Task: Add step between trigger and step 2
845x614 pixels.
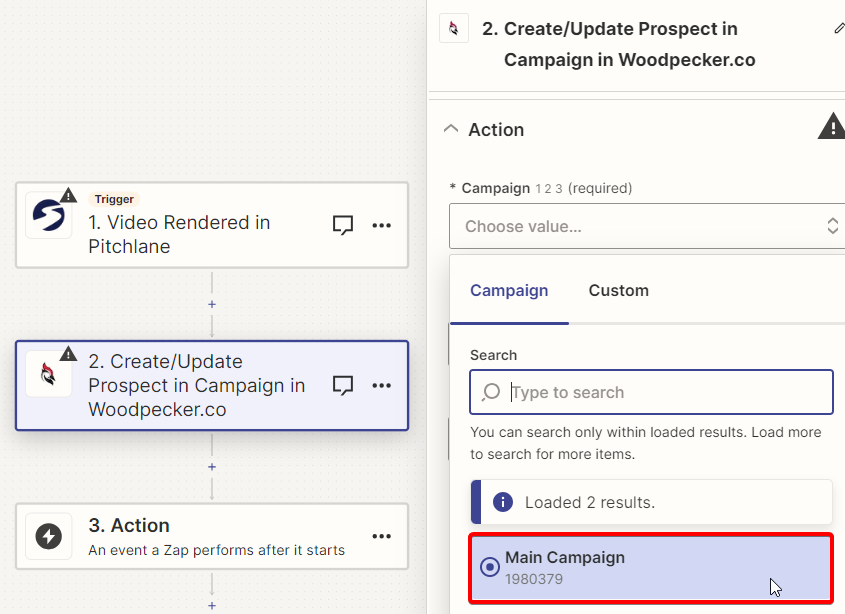Action: [212, 305]
